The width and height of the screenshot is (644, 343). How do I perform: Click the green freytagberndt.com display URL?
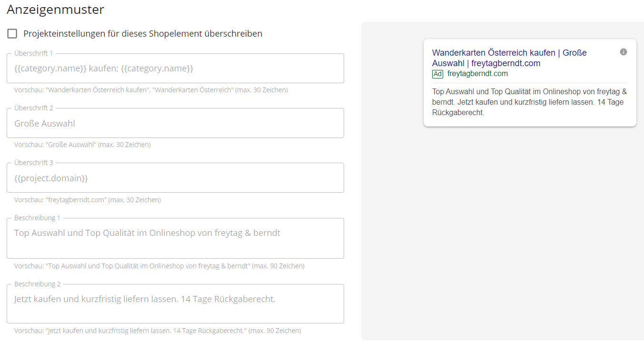coord(477,74)
